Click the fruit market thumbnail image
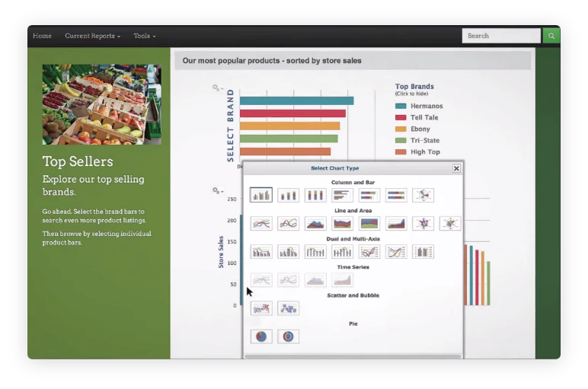This screenshot has height=389, width=588. pos(101,104)
